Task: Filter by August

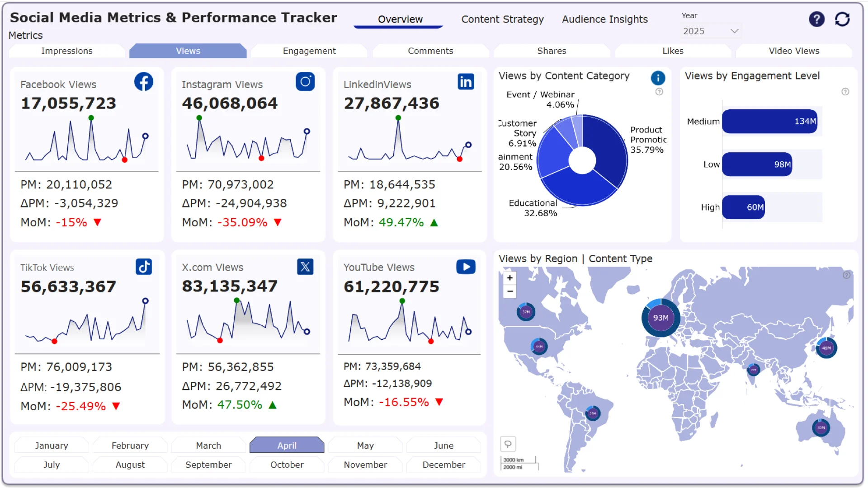Action: (130, 465)
